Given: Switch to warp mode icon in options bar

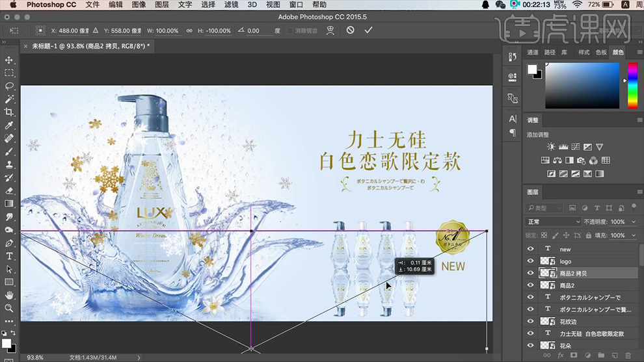Looking at the screenshot, I should click(x=330, y=31).
